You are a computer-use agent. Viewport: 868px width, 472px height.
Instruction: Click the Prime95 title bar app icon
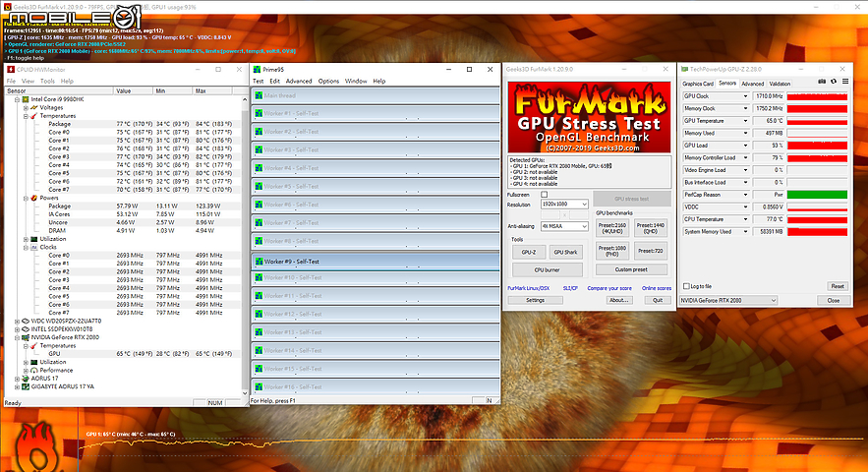pos(257,69)
